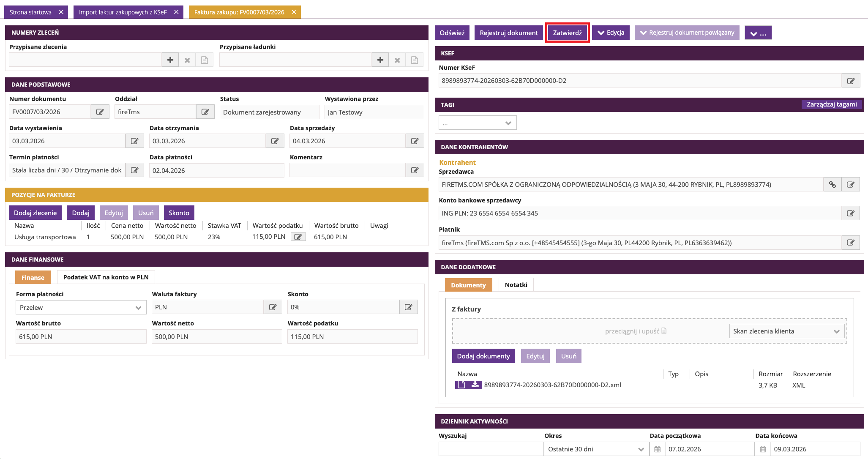Screen dimensions: 868x459
Task: Open Skan zlecenia klienta dropdown
Action: tap(786, 331)
